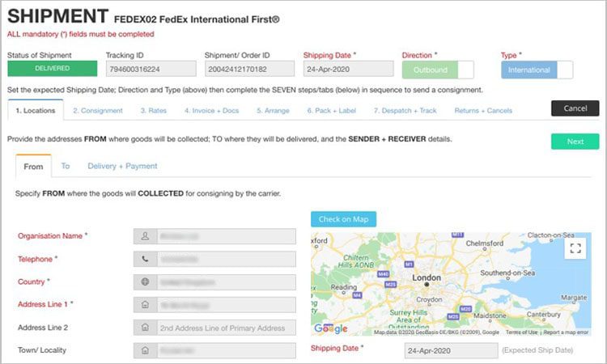This screenshot has height=364, width=607.
Task: Click Croydon label on the map
Action: pos(429,299)
